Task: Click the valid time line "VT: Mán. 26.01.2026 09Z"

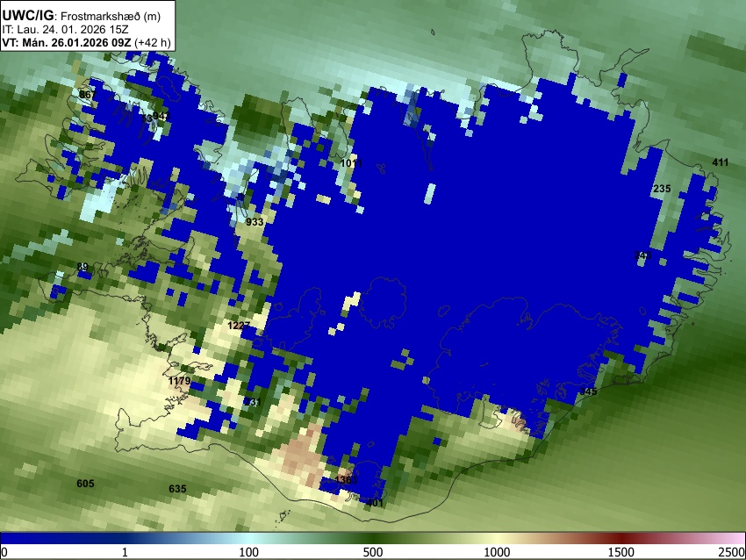Action: click(x=66, y=42)
